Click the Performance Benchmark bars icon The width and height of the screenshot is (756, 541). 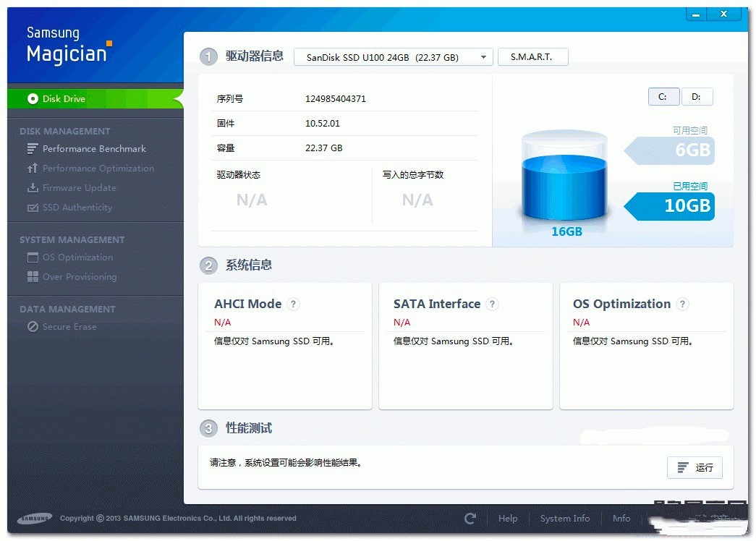tap(33, 148)
